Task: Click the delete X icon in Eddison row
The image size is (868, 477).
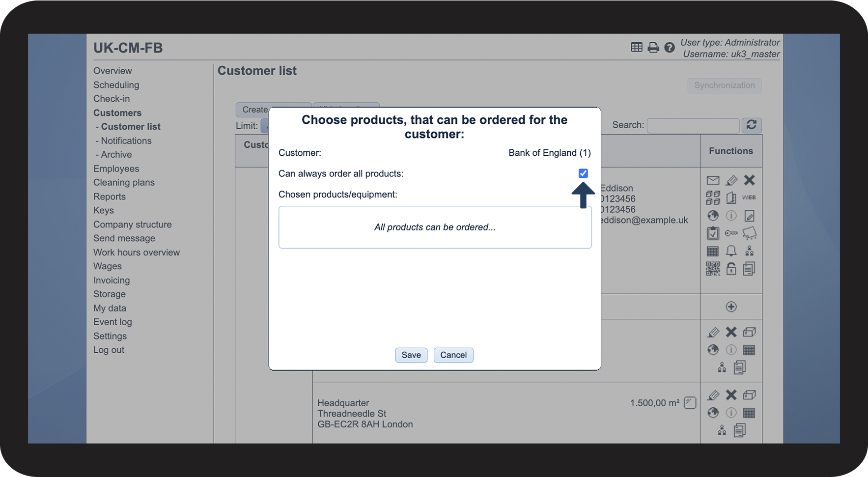Action: (x=749, y=180)
